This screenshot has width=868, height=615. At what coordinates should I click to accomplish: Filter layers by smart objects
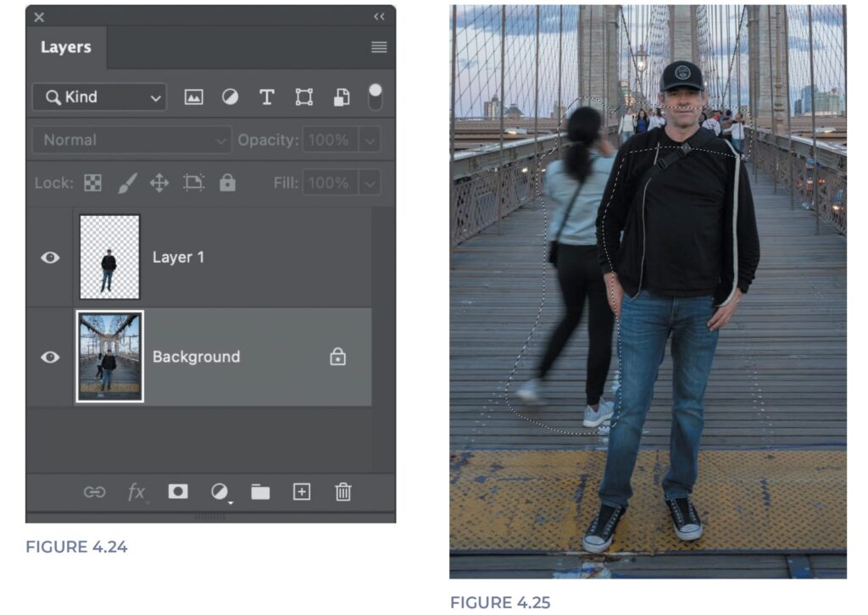pos(341,97)
